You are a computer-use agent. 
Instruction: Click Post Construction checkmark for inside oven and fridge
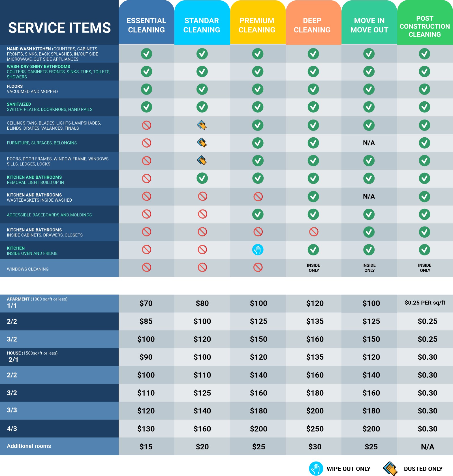click(x=425, y=250)
